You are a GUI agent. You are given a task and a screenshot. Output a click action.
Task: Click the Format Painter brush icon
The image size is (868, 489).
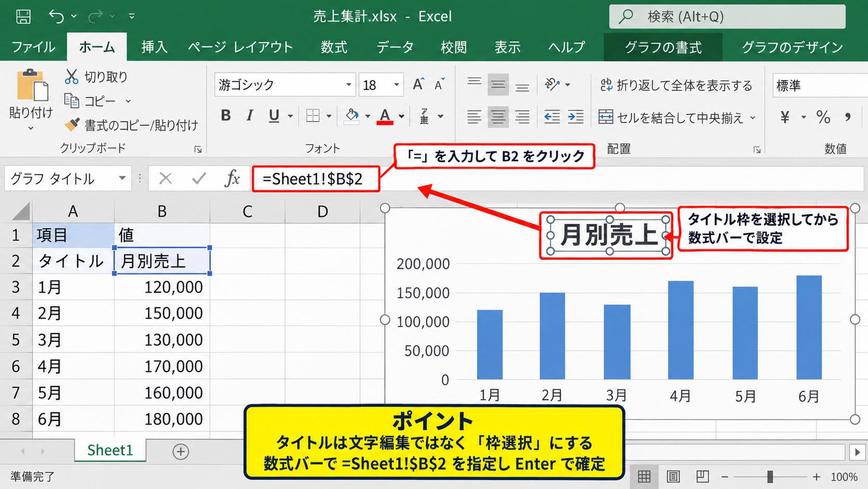[x=72, y=125]
